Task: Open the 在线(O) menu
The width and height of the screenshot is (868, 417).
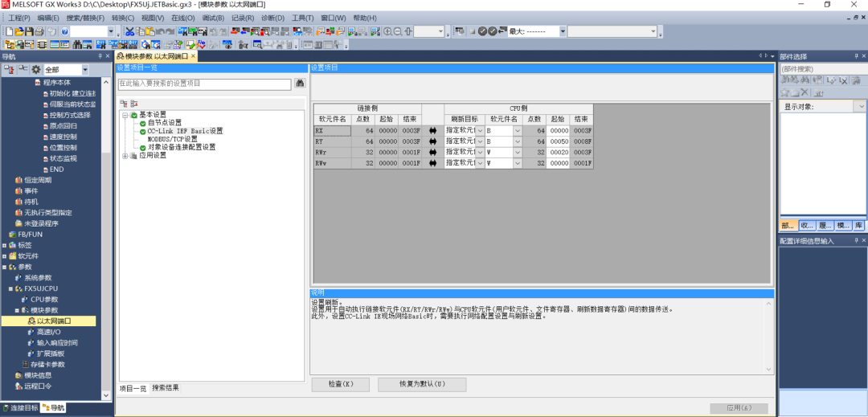Action: [x=182, y=18]
